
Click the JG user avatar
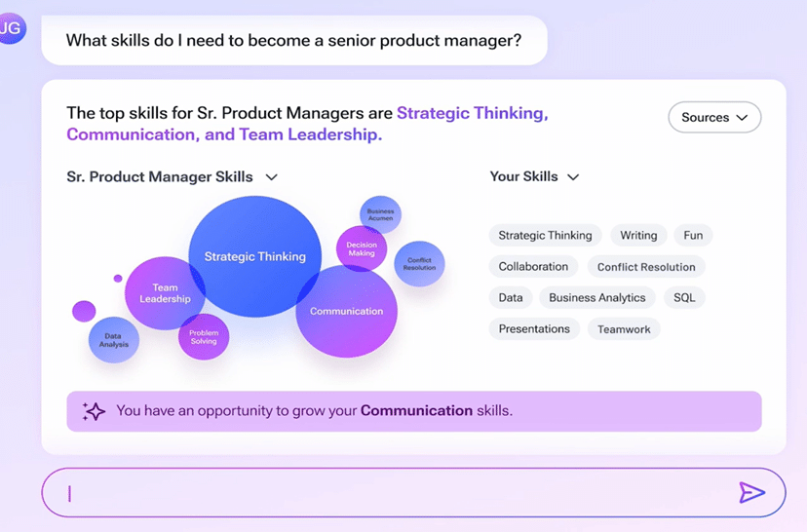(x=12, y=28)
